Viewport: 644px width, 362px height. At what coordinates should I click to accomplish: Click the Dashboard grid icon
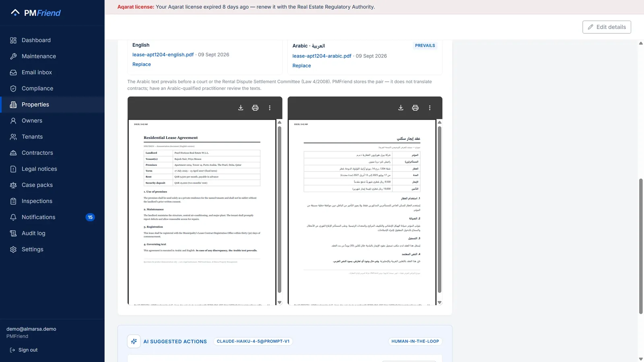[x=13, y=40]
